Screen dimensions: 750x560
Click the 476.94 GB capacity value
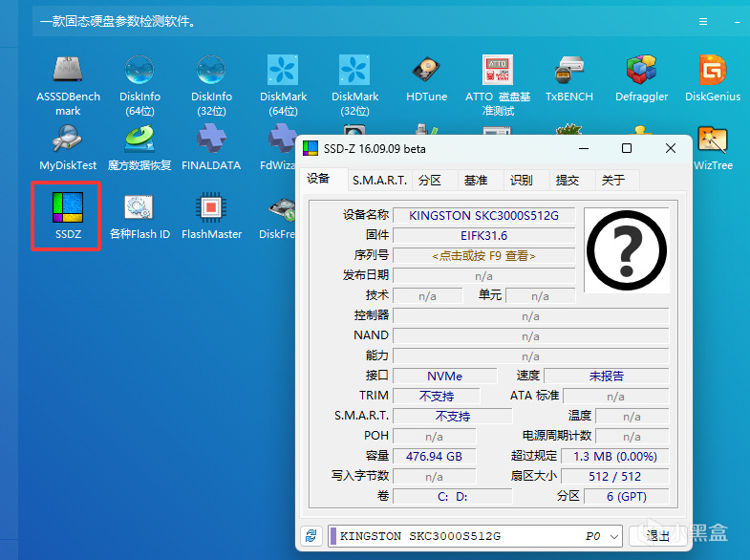coord(435,457)
